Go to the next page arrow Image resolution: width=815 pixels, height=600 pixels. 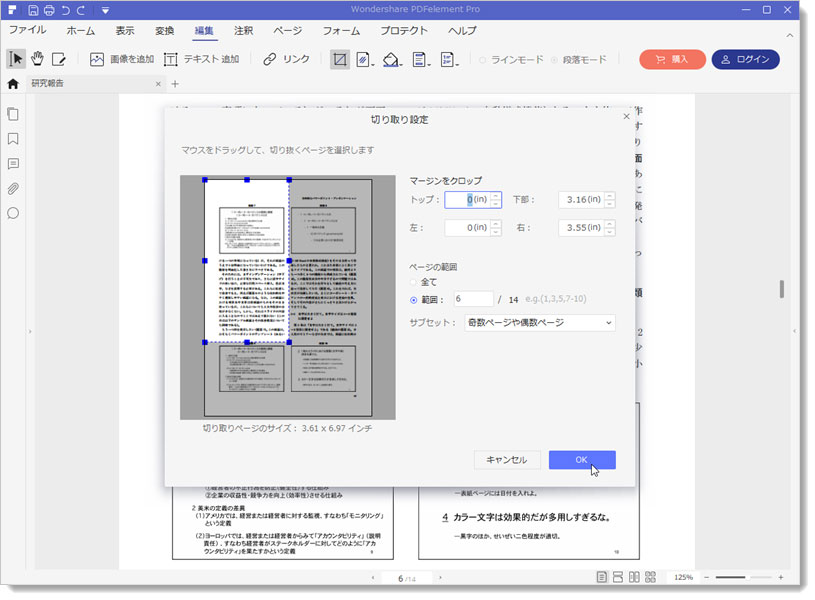[440, 578]
